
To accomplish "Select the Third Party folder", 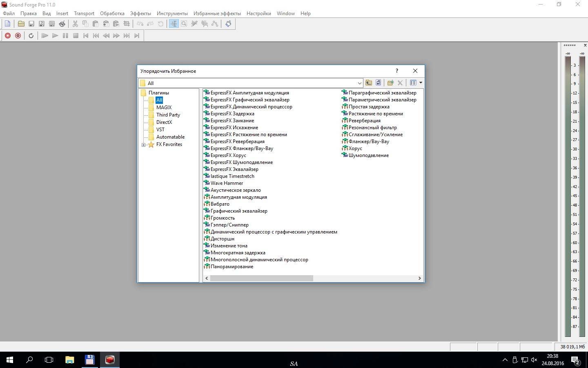I will 168,115.
